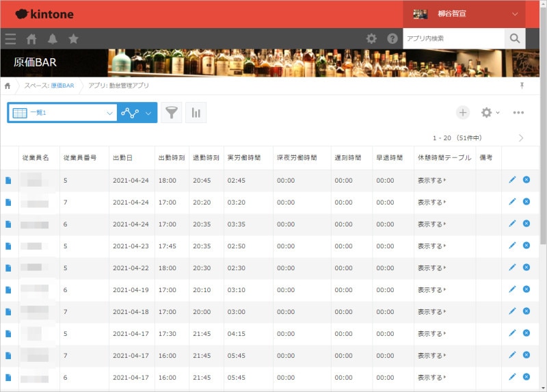
Task: Delete the 2021-04-24 18:00 record
Action: tap(526, 180)
